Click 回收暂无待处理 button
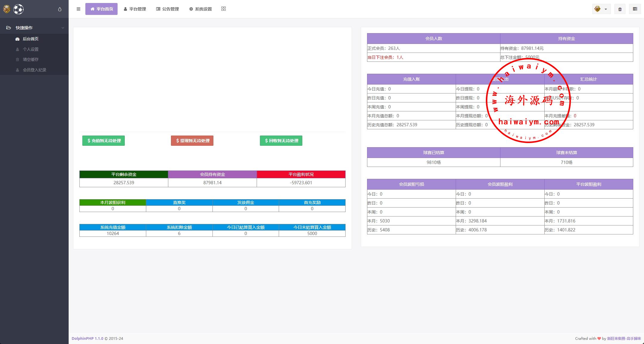The image size is (644, 344). tap(281, 141)
